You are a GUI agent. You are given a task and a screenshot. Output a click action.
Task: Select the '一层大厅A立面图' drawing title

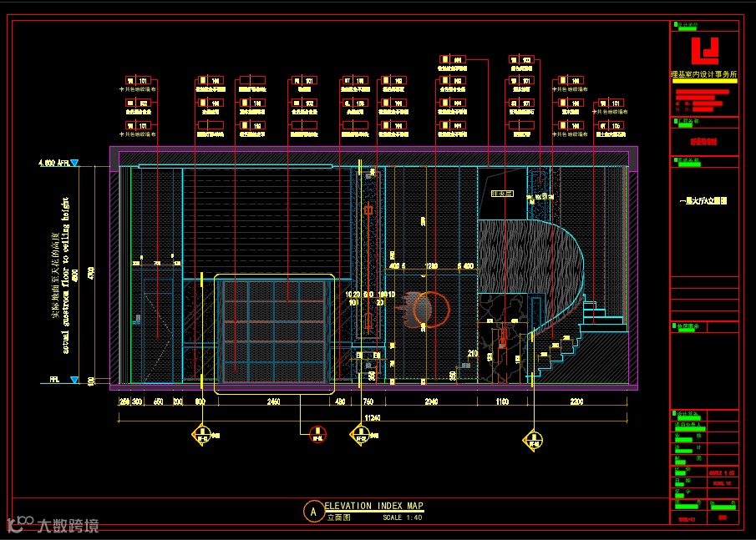click(703, 201)
